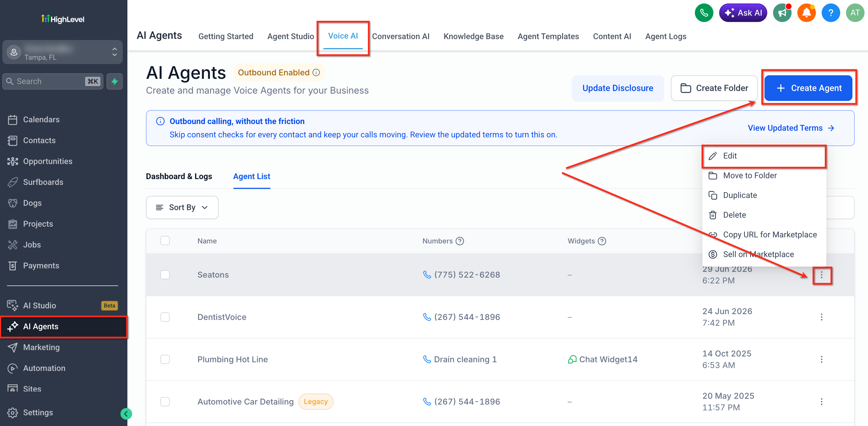Viewport: 868px width, 426px height.
Task: Click the Create Agent button
Action: coord(808,88)
